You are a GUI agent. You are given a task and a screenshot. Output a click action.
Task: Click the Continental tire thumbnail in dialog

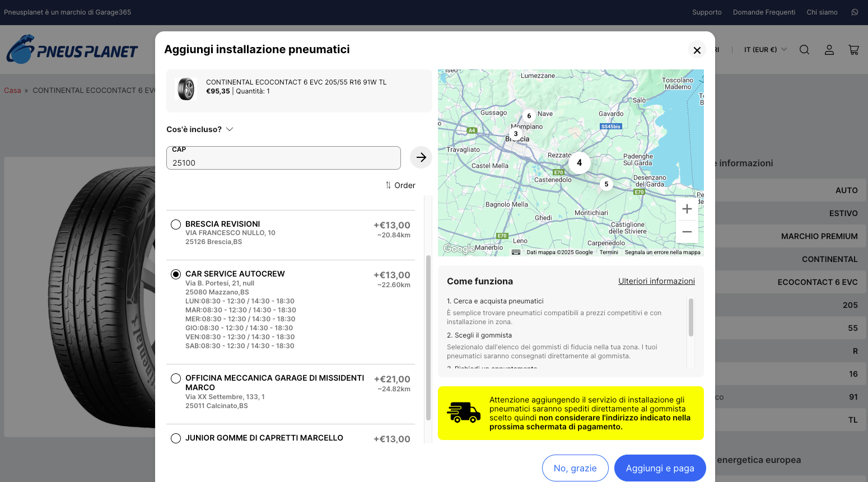pos(186,89)
